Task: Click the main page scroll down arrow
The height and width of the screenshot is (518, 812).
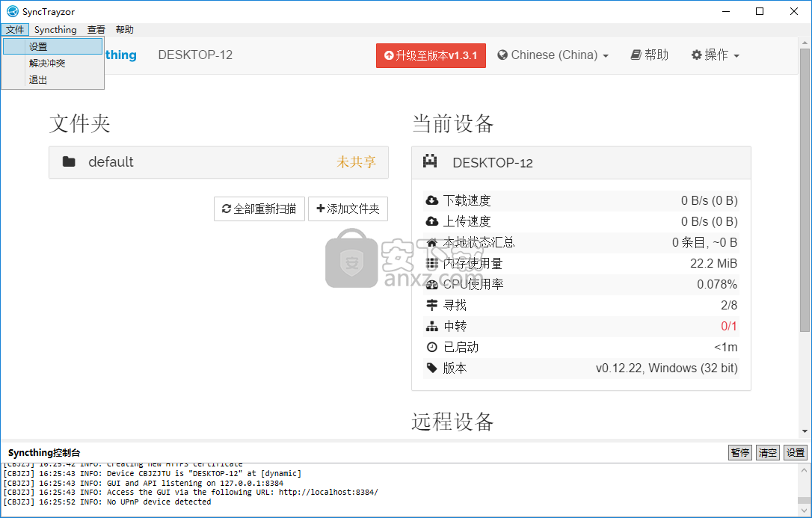Action: (805, 431)
